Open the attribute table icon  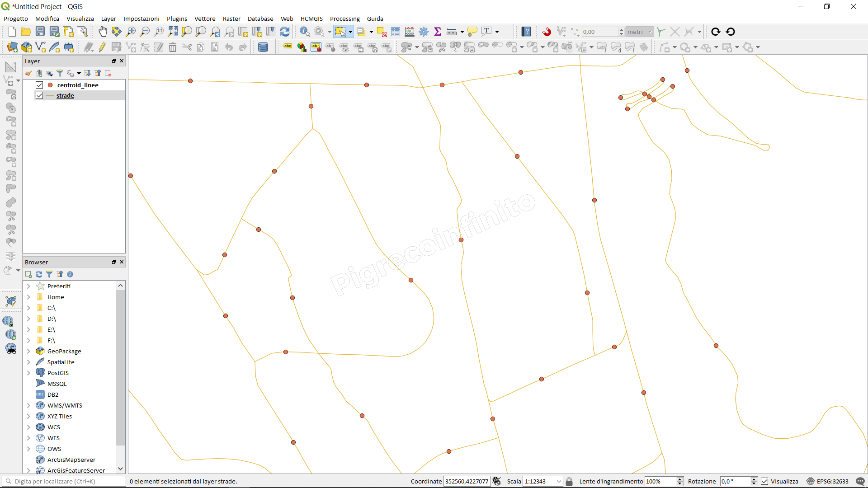point(396,32)
